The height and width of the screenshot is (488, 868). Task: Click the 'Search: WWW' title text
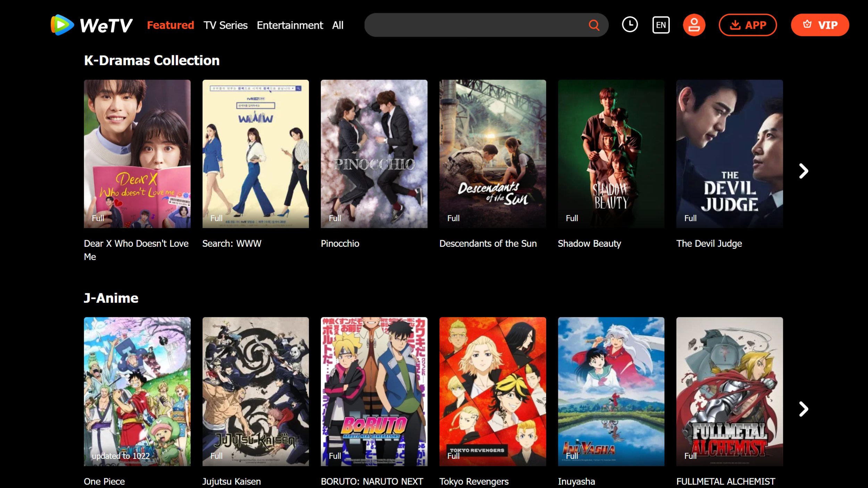pyautogui.click(x=232, y=243)
